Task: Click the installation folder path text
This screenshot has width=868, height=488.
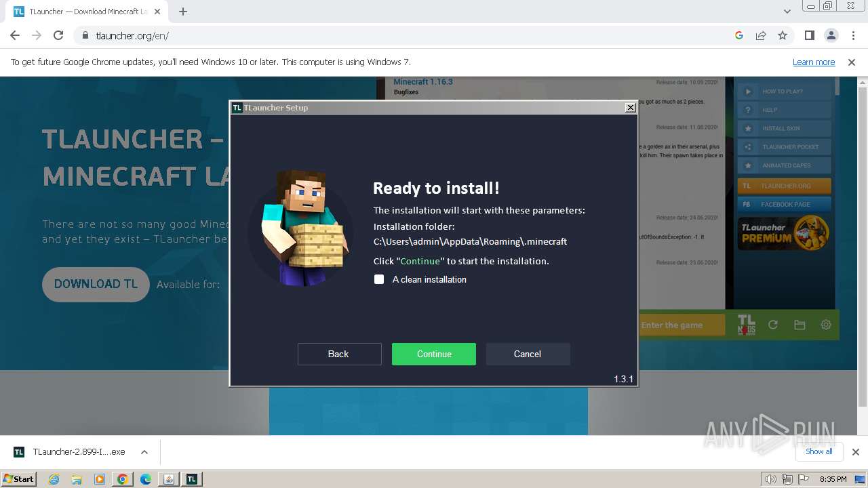Action: click(470, 241)
